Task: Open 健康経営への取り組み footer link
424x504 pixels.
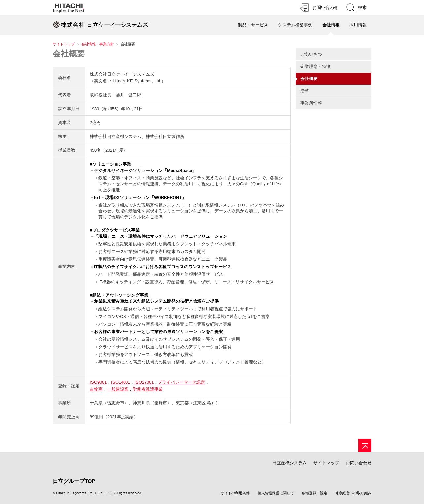Action: click(x=353, y=493)
